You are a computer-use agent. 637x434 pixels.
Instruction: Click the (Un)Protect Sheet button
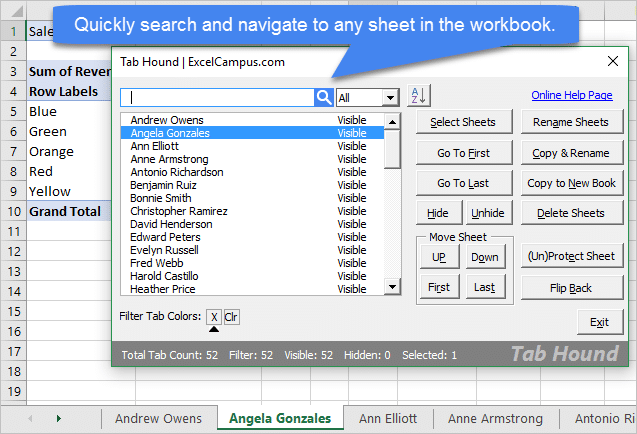tap(570, 256)
